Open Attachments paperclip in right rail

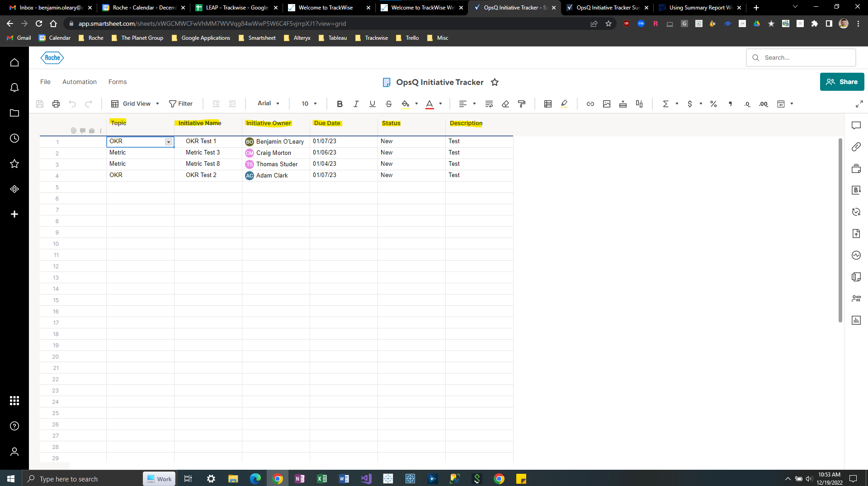(x=856, y=147)
